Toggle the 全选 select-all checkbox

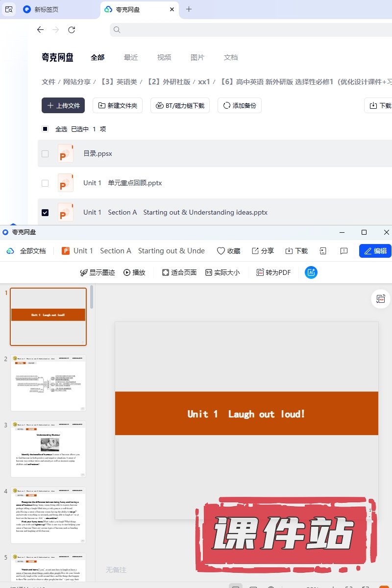(x=45, y=129)
